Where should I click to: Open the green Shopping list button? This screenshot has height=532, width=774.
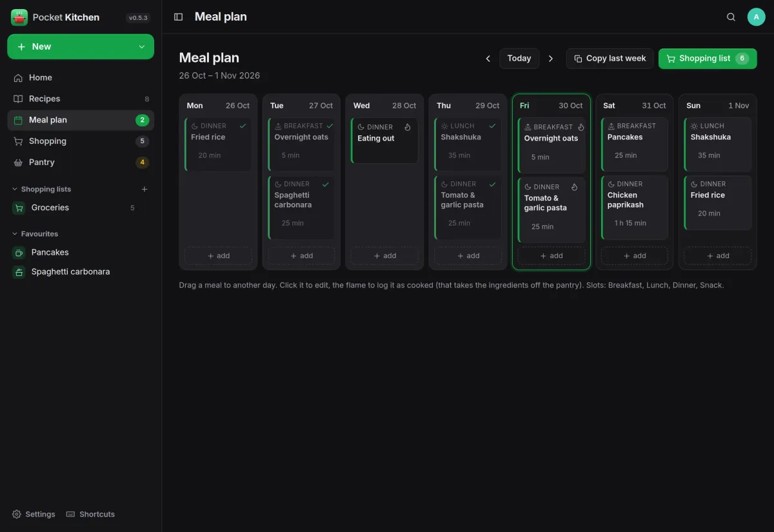(x=708, y=59)
